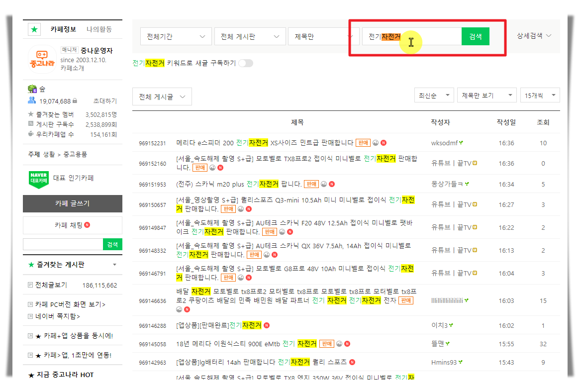The width and height of the screenshot is (580, 392).
Task: Expand the 상세검색 advanced search options
Action: [x=533, y=36]
